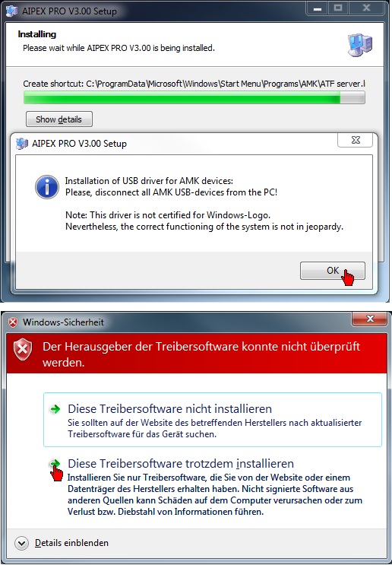The height and width of the screenshot is (565, 392).
Task: Click the blue information icon in the dialog
Action: pos(47,186)
